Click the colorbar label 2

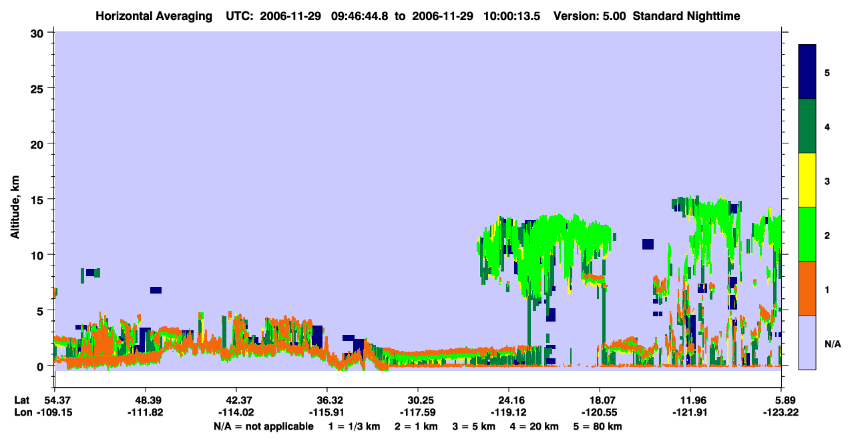pos(827,236)
